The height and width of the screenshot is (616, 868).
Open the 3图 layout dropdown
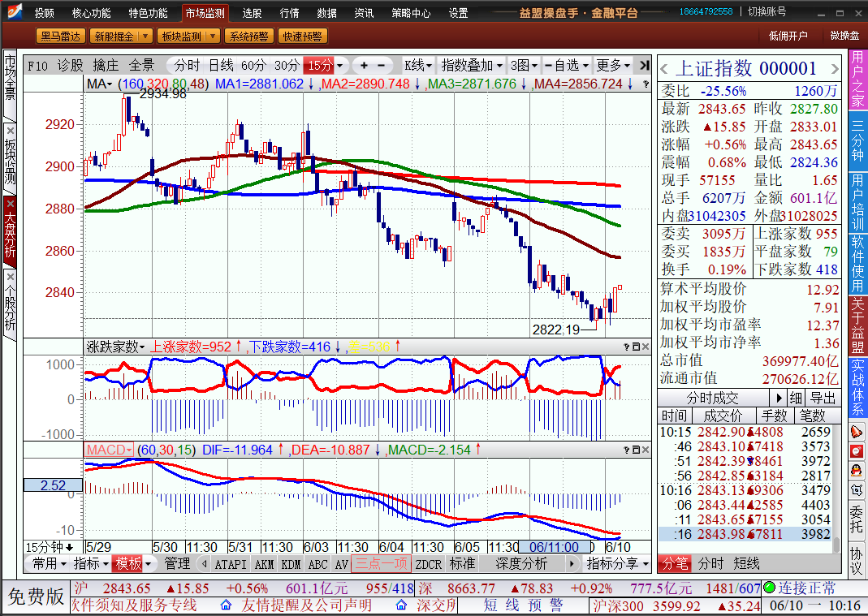point(524,66)
